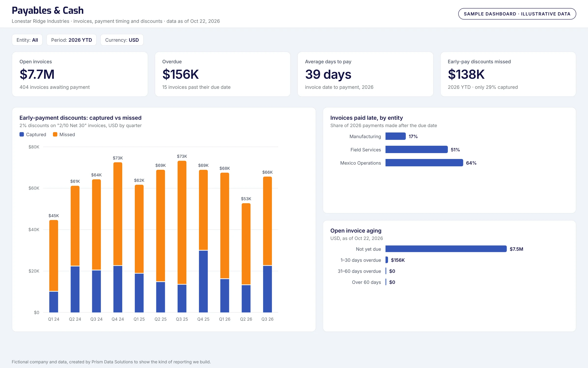The height and width of the screenshot is (368, 588).
Task: Click the Q2 25 axis label
Action: click(x=160, y=319)
